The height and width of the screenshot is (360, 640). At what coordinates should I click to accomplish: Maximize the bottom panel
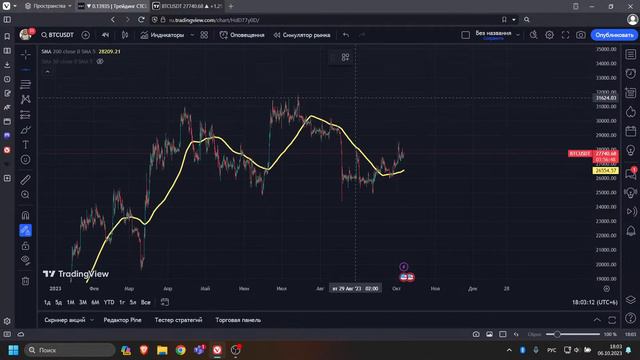612,320
